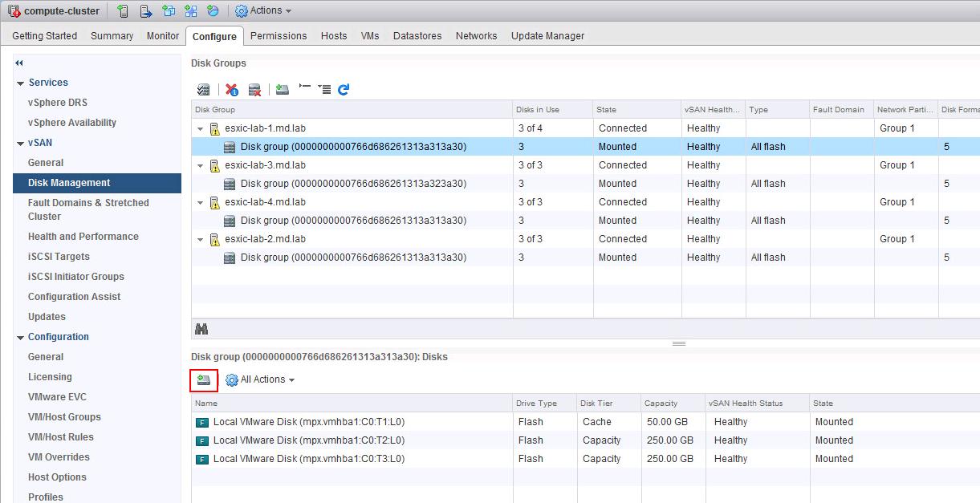Open the Monitor tab

click(163, 36)
